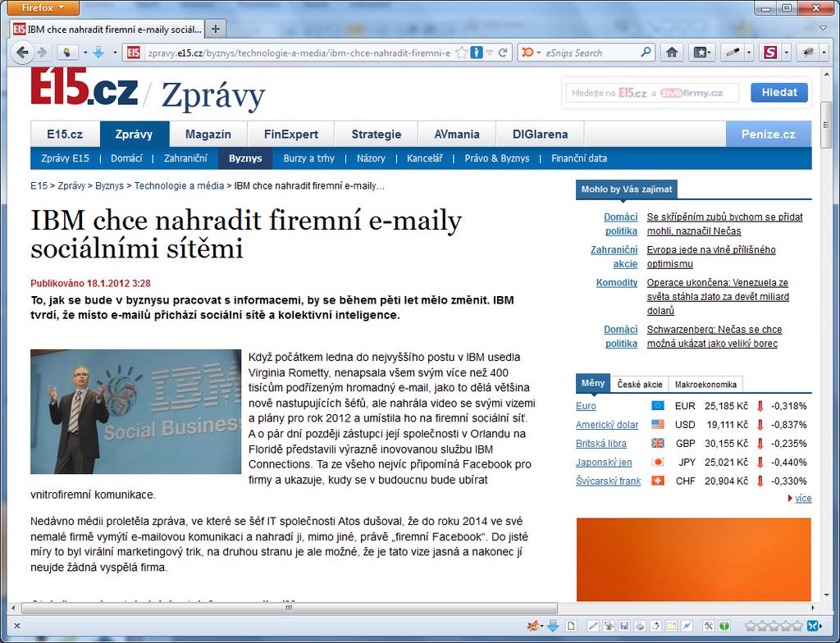Click the eyedropper color picker toolbar icon
This screenshot has width=840, height=643.
coord(732,52)
